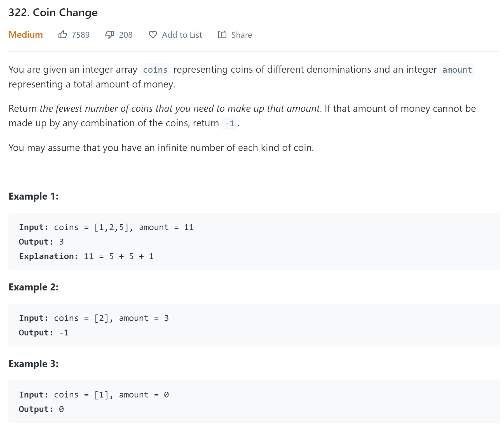The width and height of the screenshot is (504, 426).
Task: Click the Medium difficulty label
Action: coord(26,35)
